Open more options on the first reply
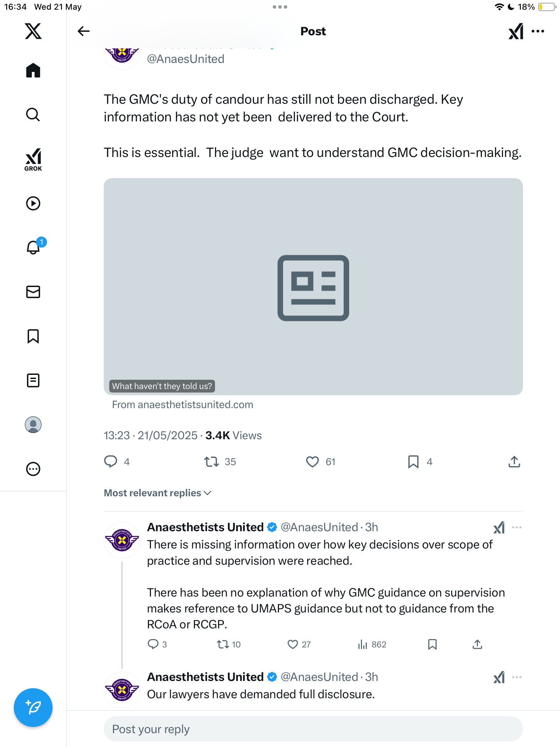The width and height of the screenshot is (560, 747). [517, 527]
